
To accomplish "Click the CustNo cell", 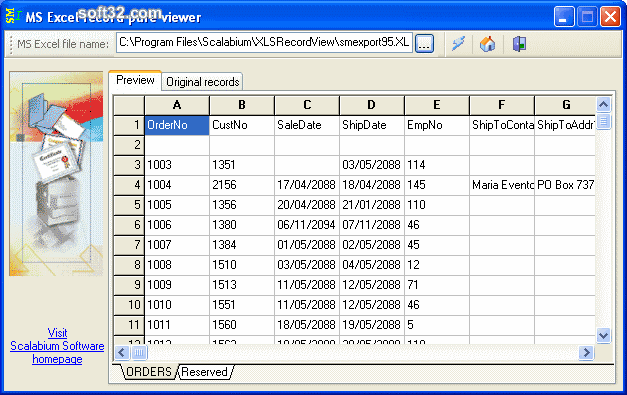I will click(x=242, y=125).
